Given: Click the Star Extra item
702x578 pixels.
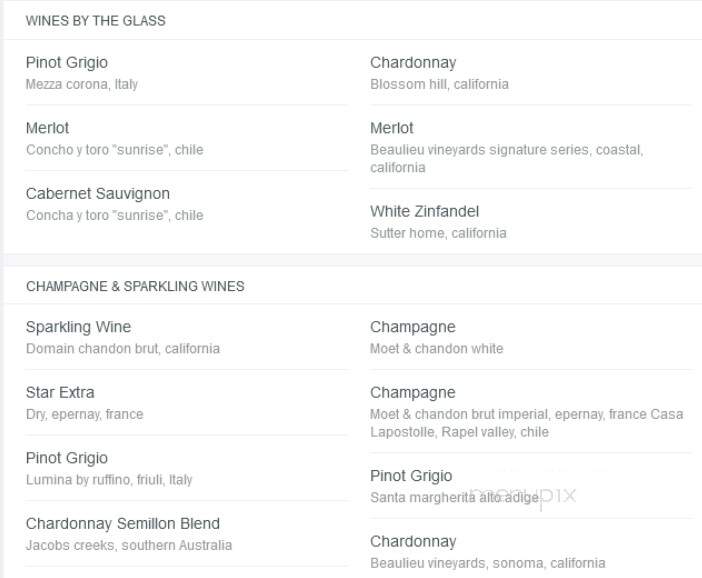Looking at the screenshot, I should (186, 402).
